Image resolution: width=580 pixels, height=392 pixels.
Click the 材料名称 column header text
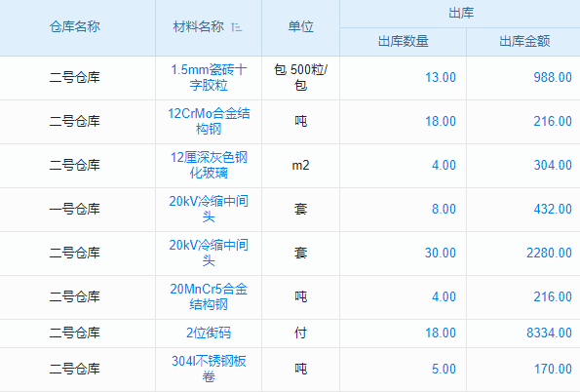click(198, 27)
